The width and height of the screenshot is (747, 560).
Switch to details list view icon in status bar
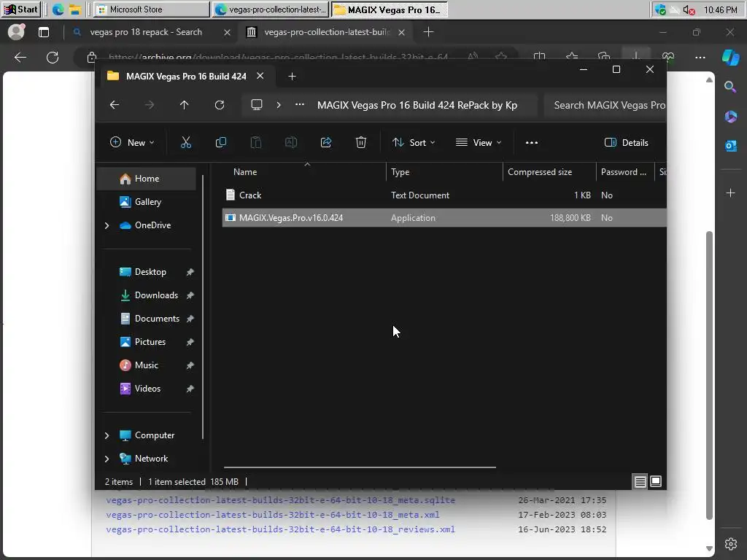640,481
